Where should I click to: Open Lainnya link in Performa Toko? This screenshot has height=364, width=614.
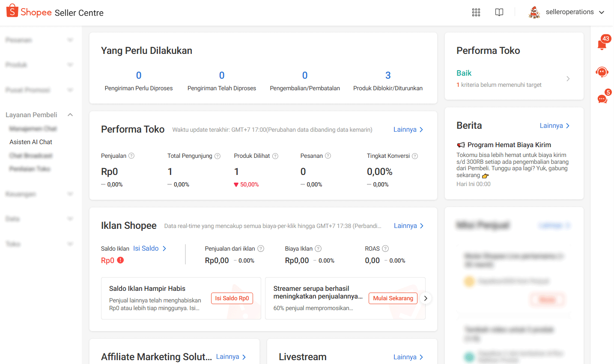[408, 130]
